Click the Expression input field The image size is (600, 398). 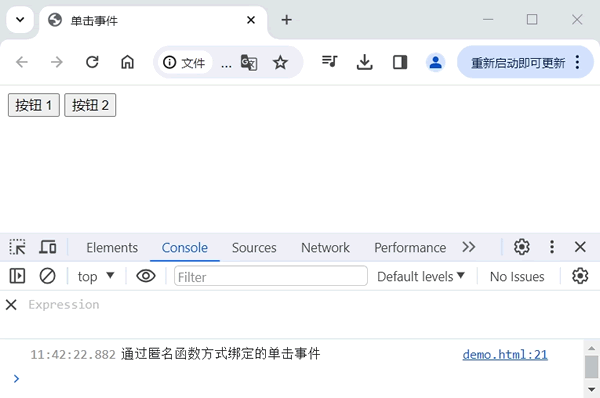(x=64, y=305)
